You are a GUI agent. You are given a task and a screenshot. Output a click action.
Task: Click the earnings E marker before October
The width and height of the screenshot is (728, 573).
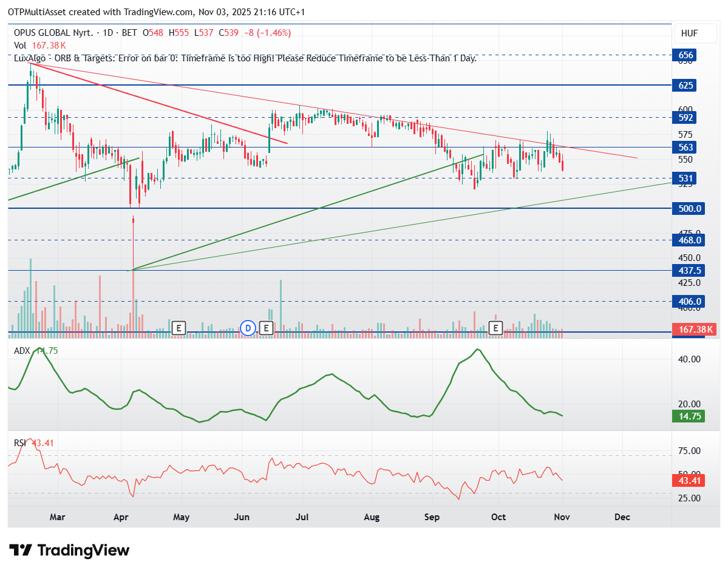pyautogui.click(x=495, y=328)
